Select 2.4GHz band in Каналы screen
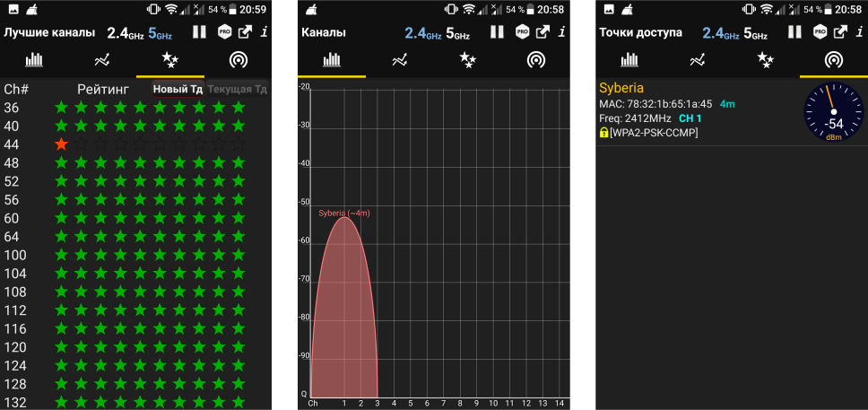 click(x=423, y=33)
